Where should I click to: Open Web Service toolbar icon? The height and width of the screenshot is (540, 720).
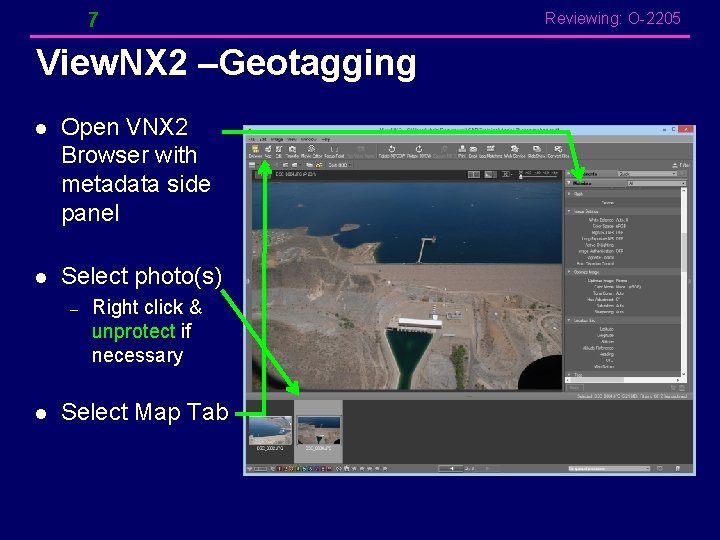[514, 152]
